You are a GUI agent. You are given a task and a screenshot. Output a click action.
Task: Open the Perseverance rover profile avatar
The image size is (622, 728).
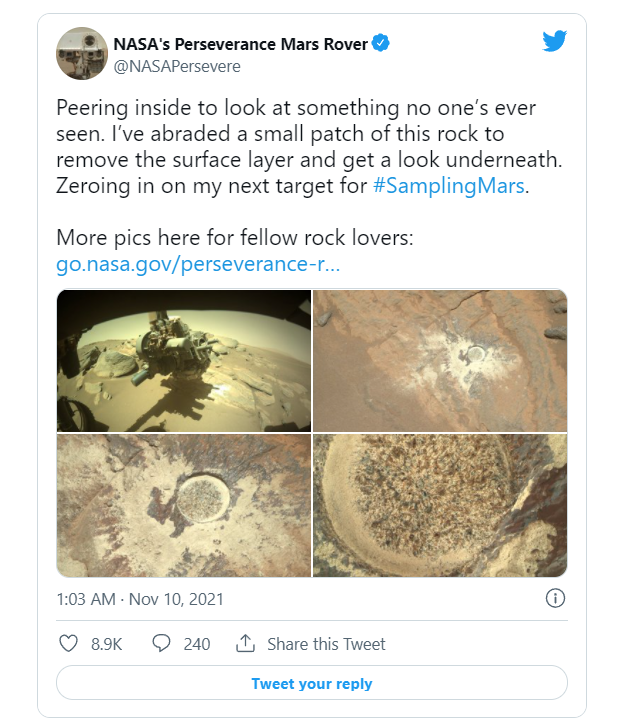81,54
